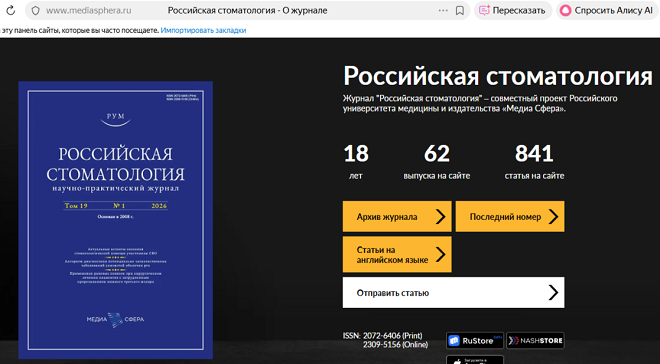The height and width of the screenshot is (364, 660).
Task: Click the www.mediasphera.ru address field
Action: (x=88, y=11)
